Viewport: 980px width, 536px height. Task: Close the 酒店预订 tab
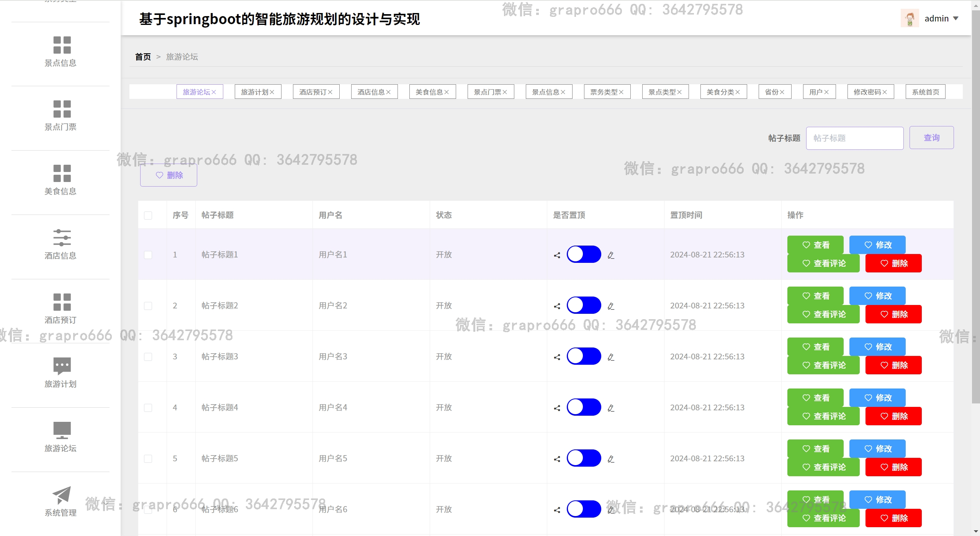[x=330, y=92]
